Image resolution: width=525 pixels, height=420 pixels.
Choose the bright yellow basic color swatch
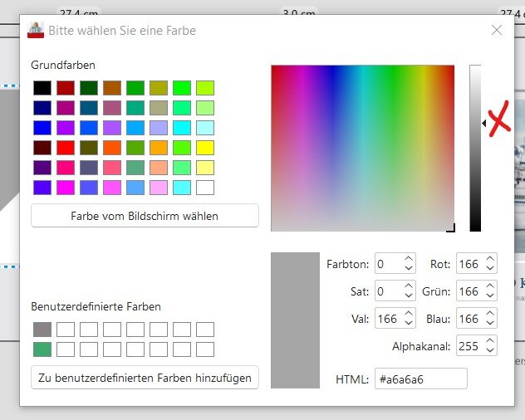[205, 147]
